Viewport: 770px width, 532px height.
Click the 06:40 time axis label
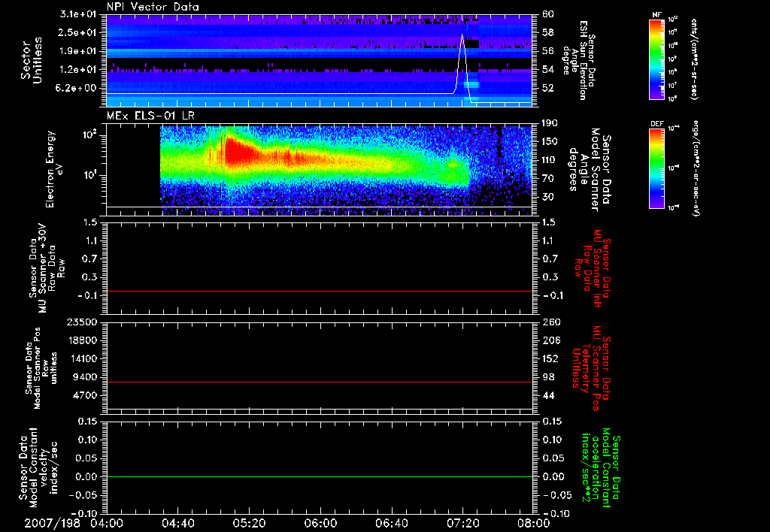tap(391, 523)
